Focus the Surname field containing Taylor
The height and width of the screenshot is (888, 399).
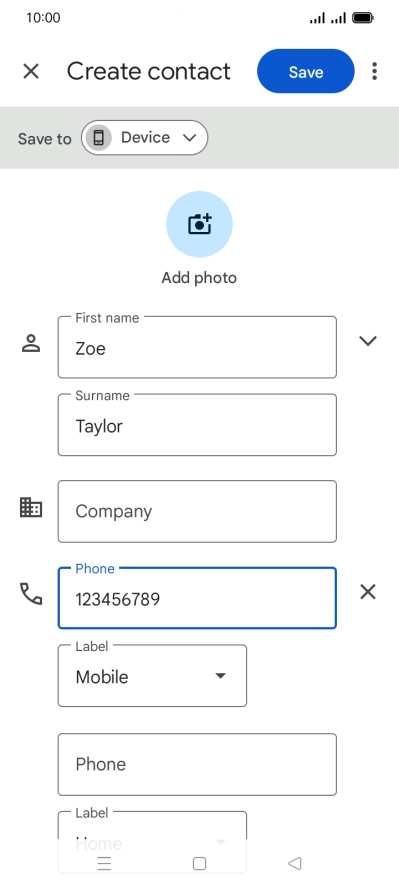[197, 425]
